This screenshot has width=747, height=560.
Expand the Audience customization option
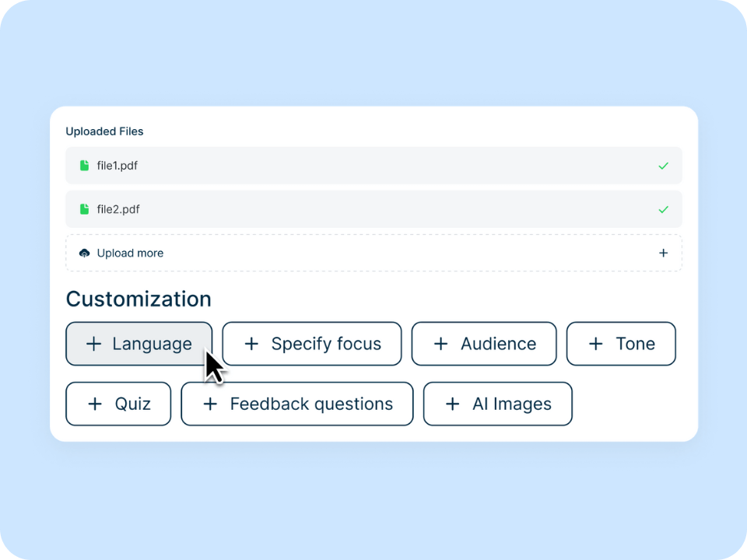pyautogui.click(x=483, y=343)
